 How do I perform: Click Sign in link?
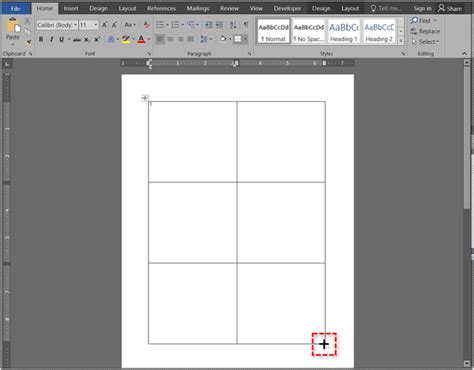pos(422,9)
